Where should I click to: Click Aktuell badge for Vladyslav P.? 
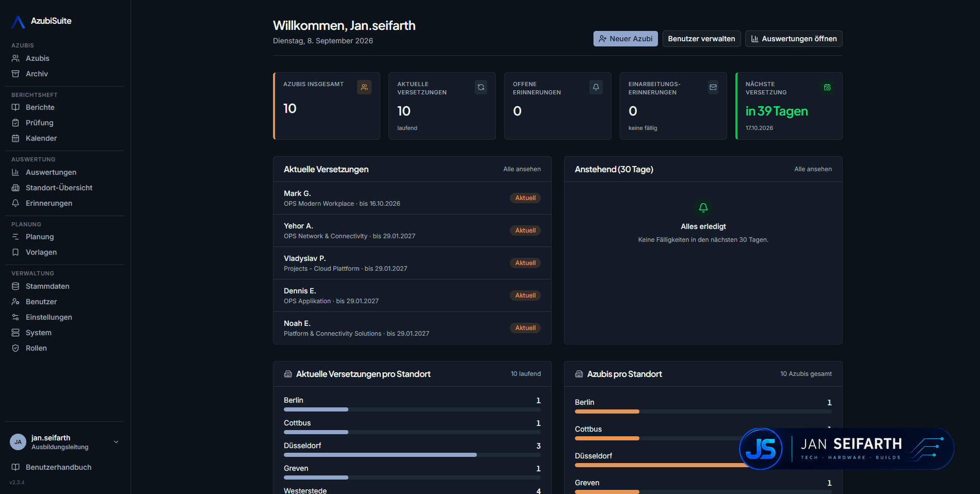point(525,263)
